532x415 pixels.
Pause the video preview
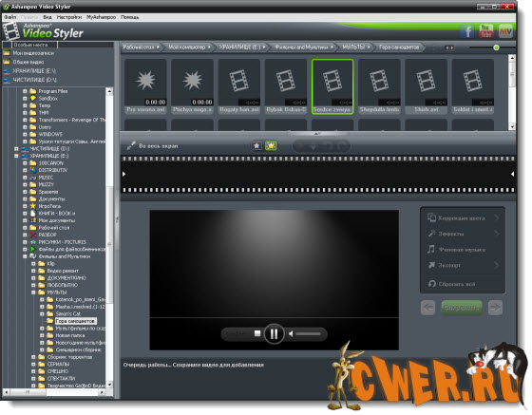274,334
